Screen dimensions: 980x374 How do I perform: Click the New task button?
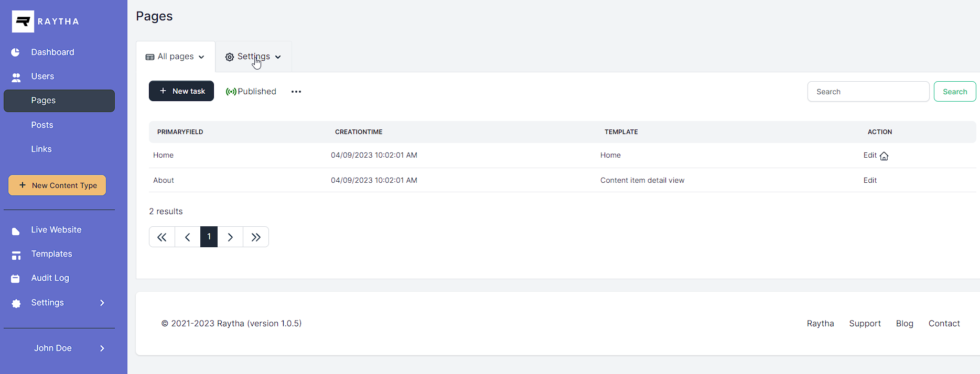coord(181,91)
